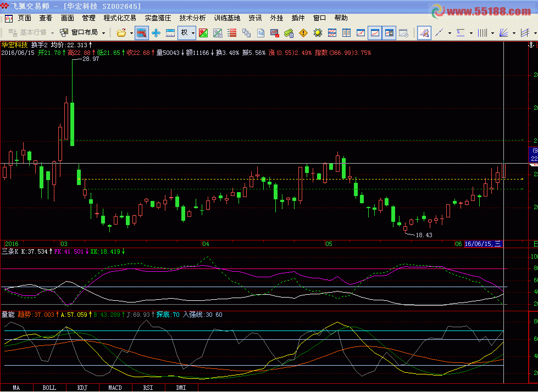538x392 pixels.
Task: Expand the 权 dropdown arrow
Action: click(193, 33)
